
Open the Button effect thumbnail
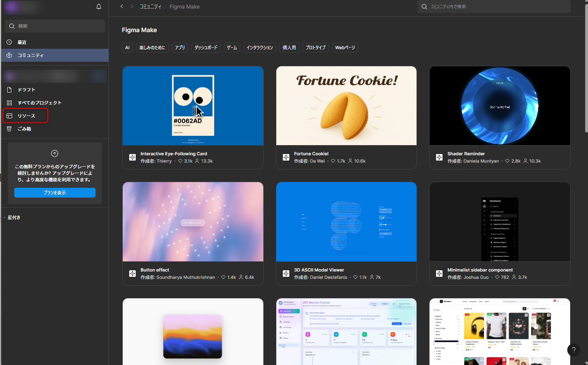[193, 222]
